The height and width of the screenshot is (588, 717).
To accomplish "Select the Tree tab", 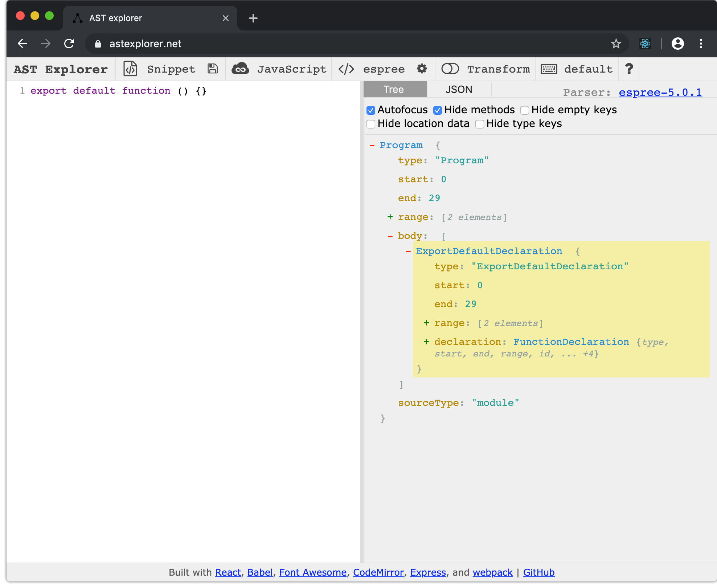I will tap(394, 89).
